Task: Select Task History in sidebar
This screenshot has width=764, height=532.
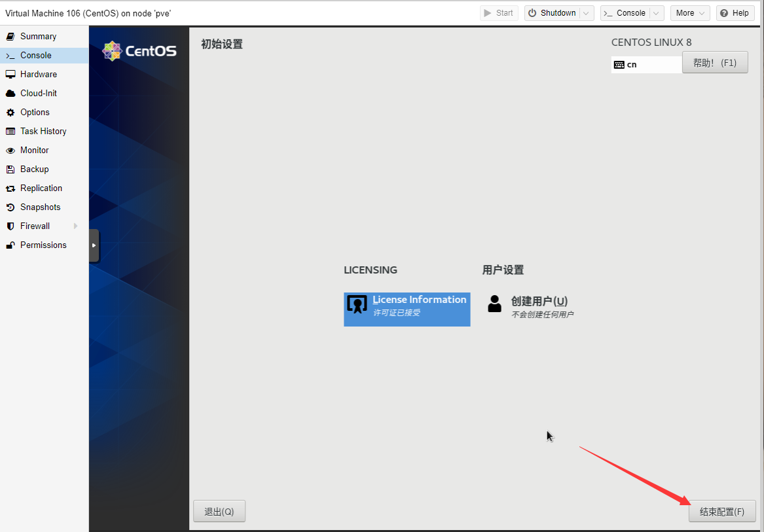Action: (x=43, y=132)
